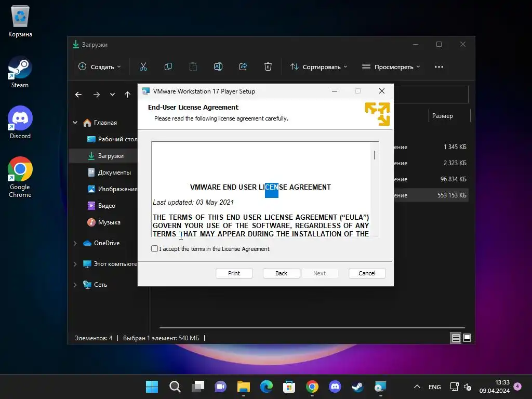Switch to large icons view in status bar
The width and height of the screenshot is (532, 399).
click(467, 338)
